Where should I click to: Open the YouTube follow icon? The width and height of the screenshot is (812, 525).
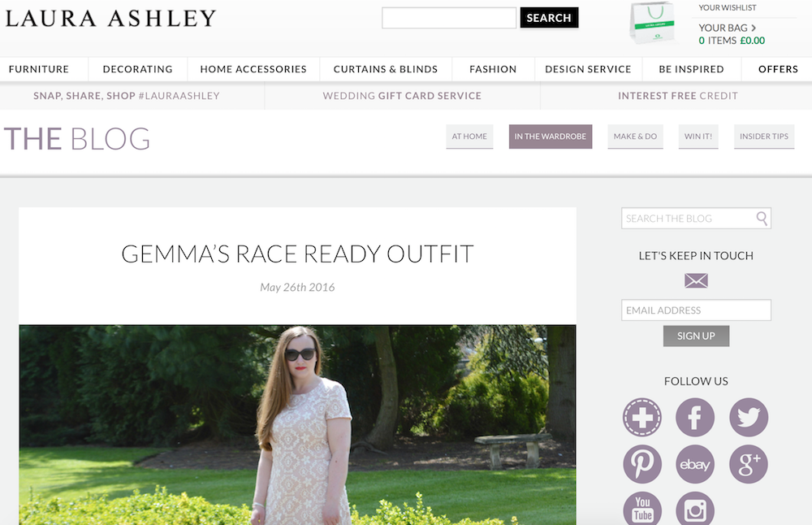click(642, 509)
